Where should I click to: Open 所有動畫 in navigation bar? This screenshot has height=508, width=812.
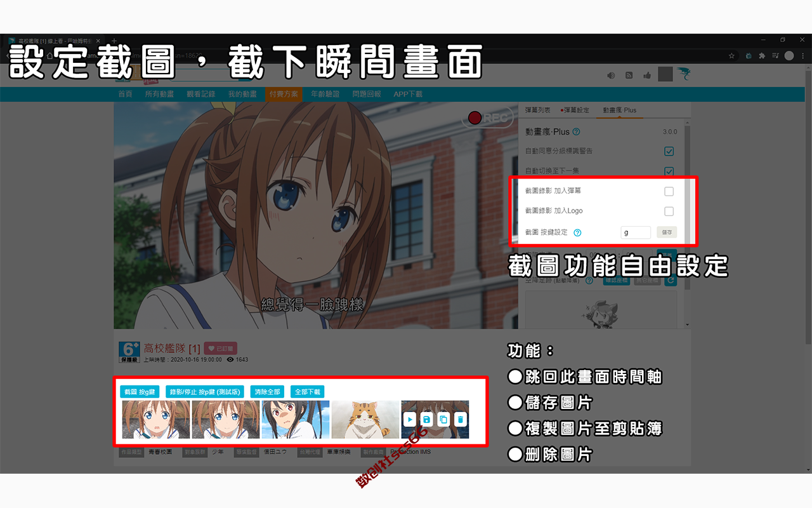click(159, 94)
